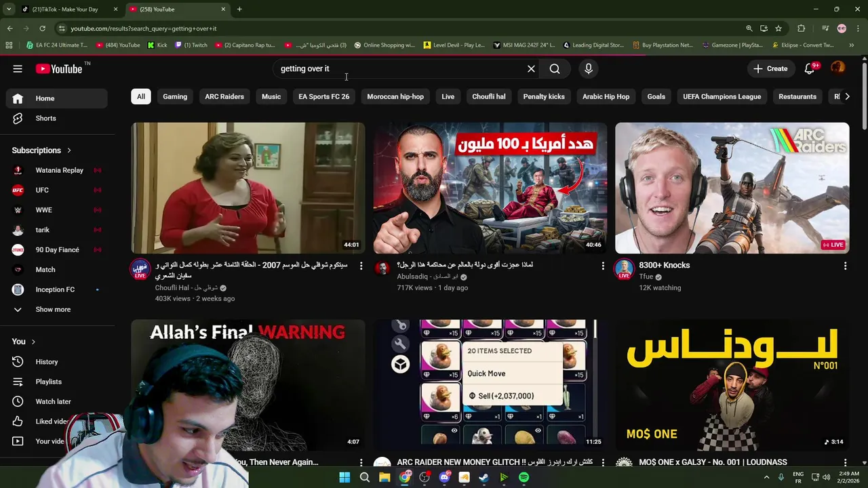Open Shorts in sidebar
868x488 pixels.
57,118
